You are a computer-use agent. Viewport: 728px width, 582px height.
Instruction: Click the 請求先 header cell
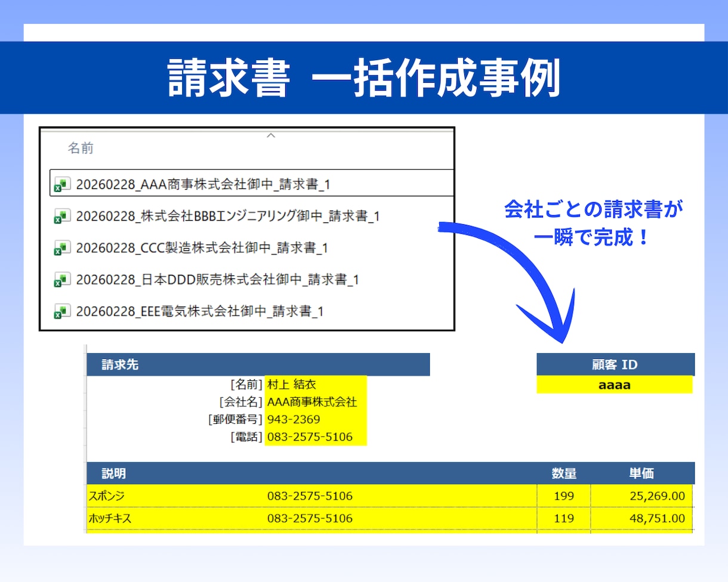pyautogui.click(x=258, y=365)
